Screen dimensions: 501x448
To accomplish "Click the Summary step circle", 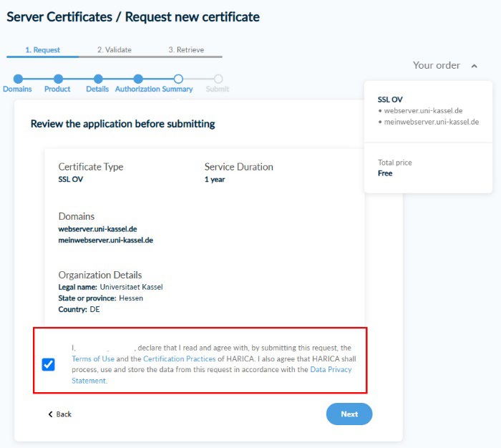I will (178, 79).
